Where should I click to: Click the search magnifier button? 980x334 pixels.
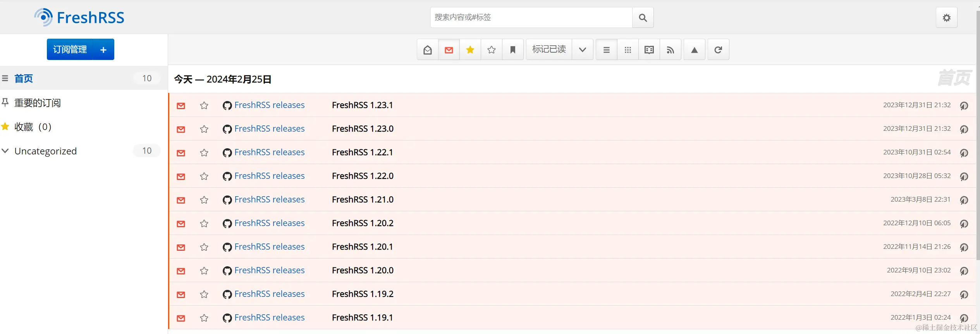(643, 17)
